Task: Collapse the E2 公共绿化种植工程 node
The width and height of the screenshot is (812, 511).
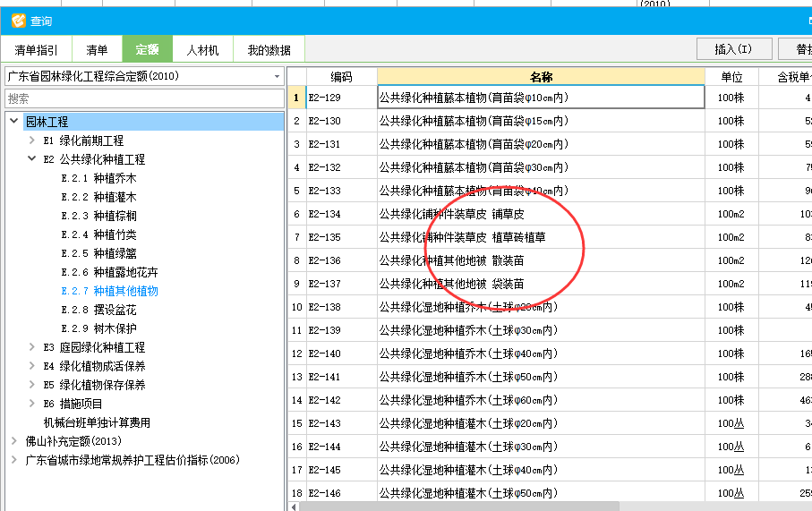Action: 31,158
